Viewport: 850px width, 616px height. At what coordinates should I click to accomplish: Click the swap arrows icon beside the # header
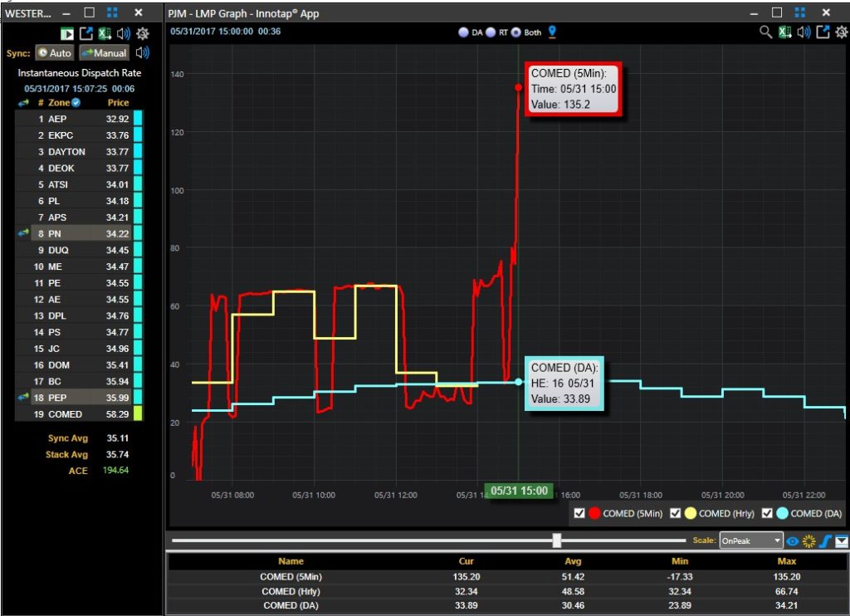[23, 102]
